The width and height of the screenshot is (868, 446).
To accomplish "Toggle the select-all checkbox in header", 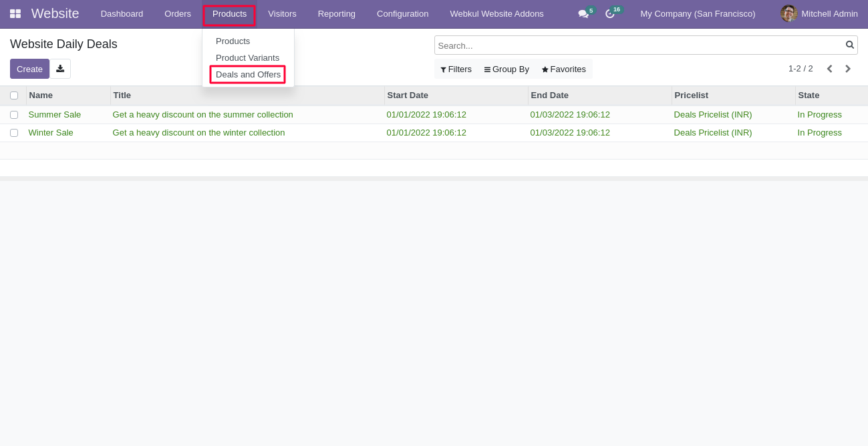I will (x=14, y=95).
